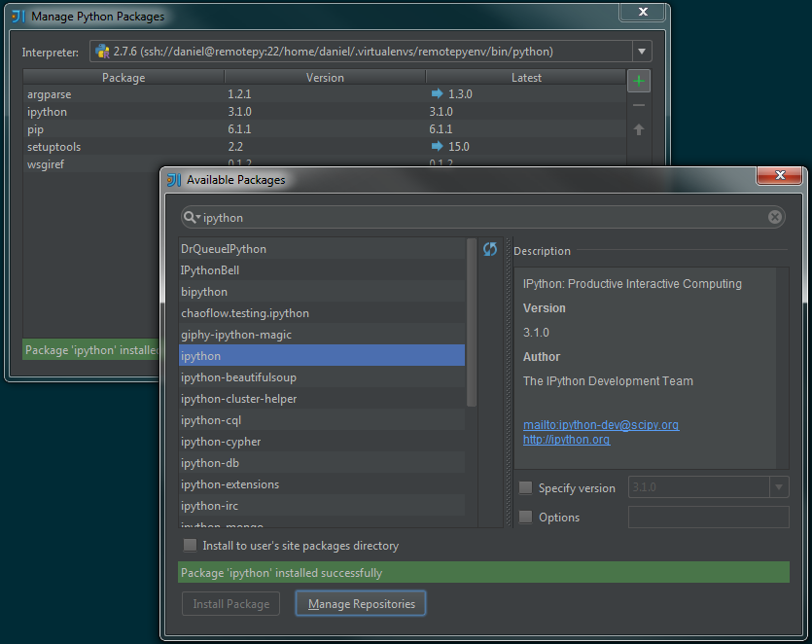Click the Options text input field
812x644 pixels.
click(x=708, y=517)
